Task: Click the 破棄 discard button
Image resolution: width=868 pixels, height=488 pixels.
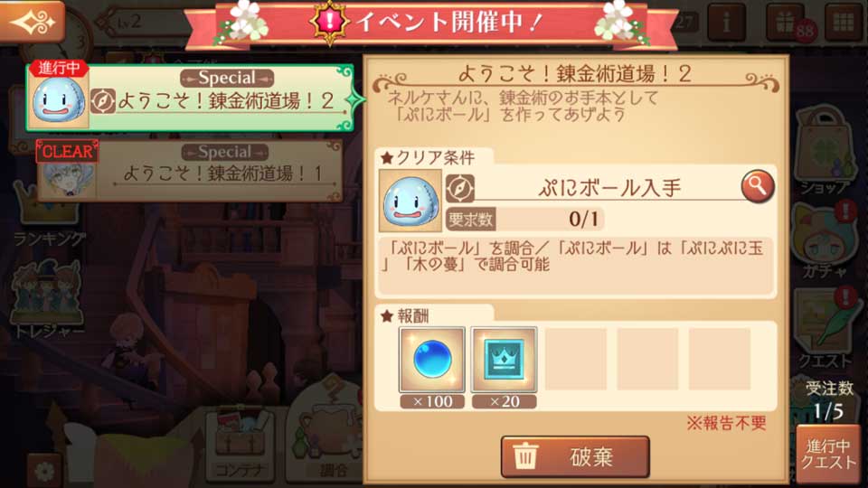Action: [x=575, y=456]
